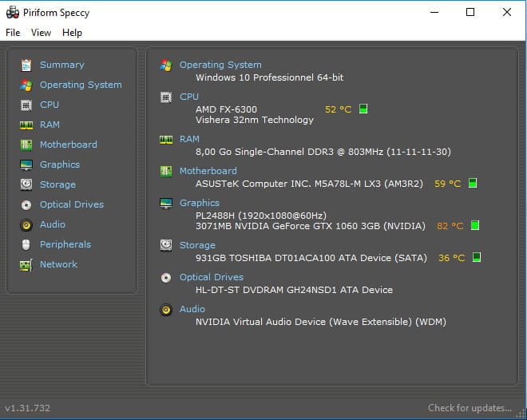Click the Peripherals mouse icon in sidebar
The height and width of the screenshot is (420, 527).
[26, 244]
